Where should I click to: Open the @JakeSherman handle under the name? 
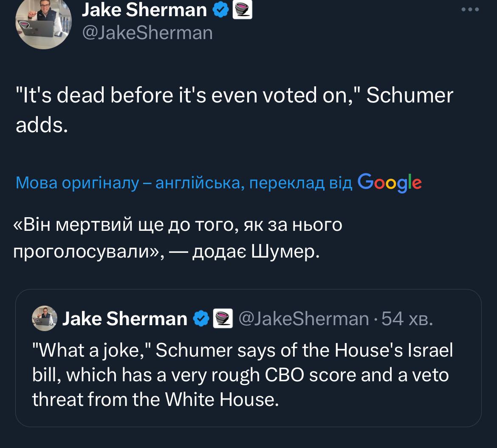(147, 33)
